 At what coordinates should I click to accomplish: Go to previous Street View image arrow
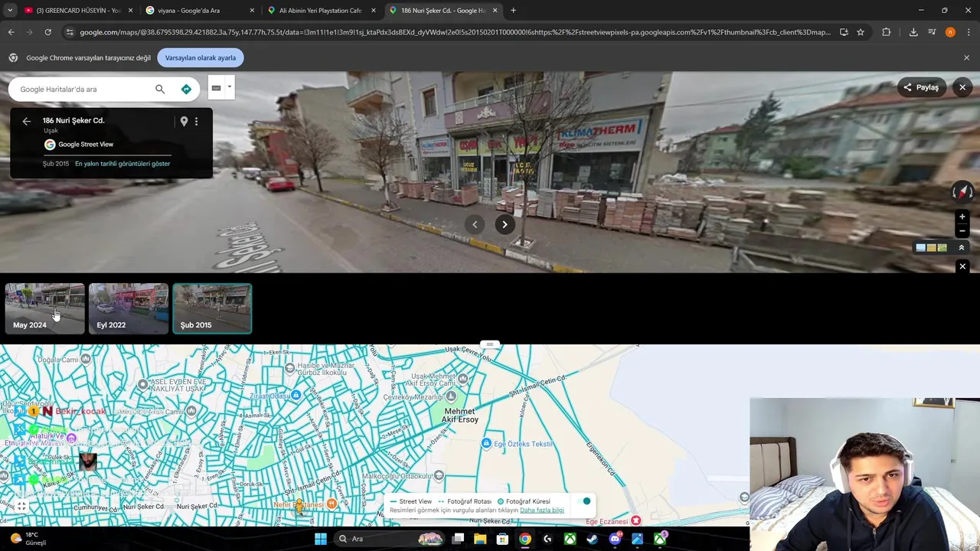pos(475,224)
